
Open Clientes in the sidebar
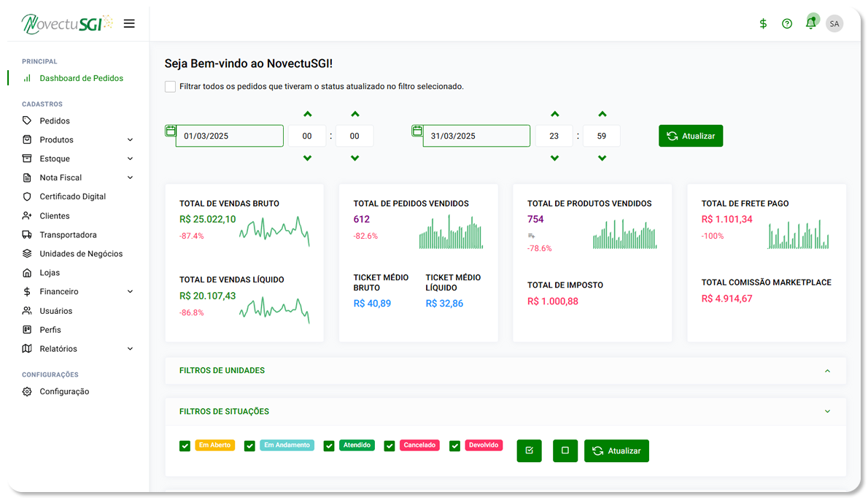click(x=55, y=216)
